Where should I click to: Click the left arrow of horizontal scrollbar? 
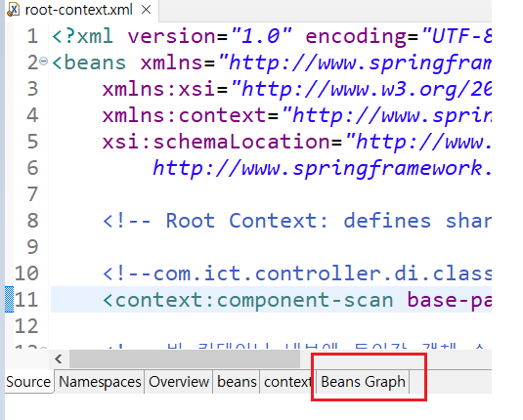click(59, 359)
